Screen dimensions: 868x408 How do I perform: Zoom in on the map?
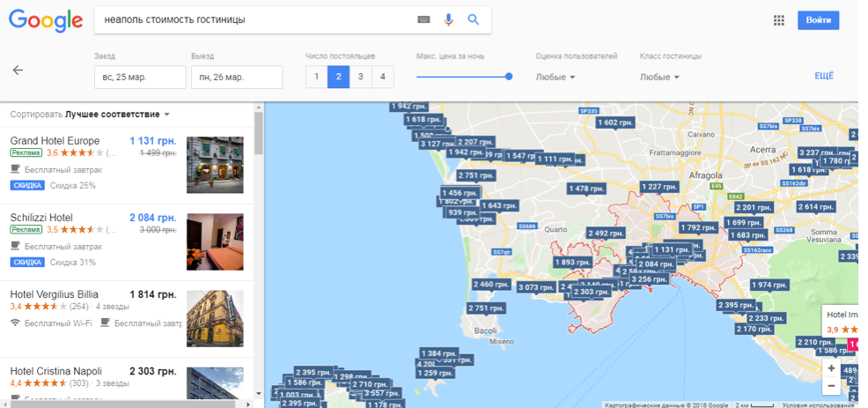831,368
